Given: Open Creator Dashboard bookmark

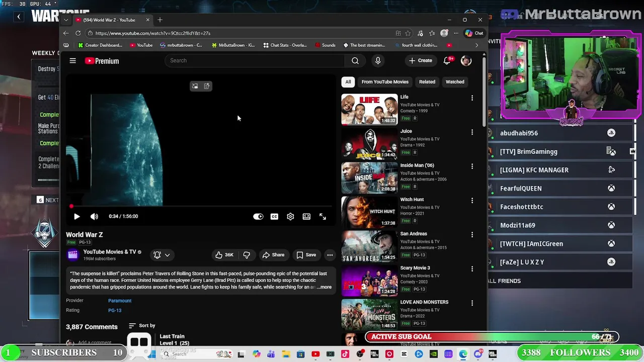Looking at the screenshot, I should tap(100, 45).
